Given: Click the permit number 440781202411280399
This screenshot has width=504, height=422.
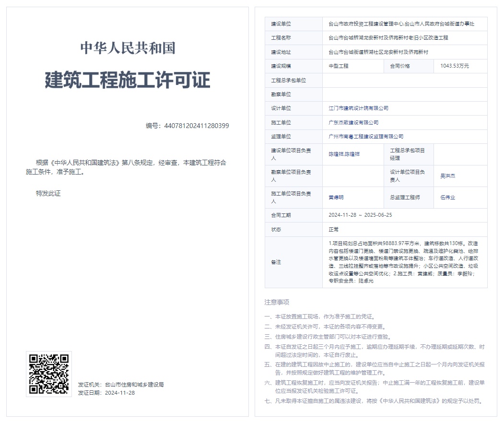Looking at the screenshot, I should point(188,126).
